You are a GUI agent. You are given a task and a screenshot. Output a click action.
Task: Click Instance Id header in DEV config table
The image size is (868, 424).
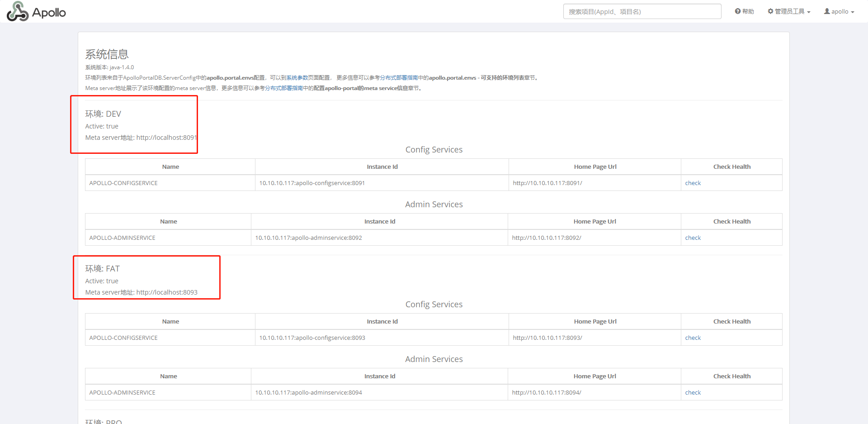point(382,167)
